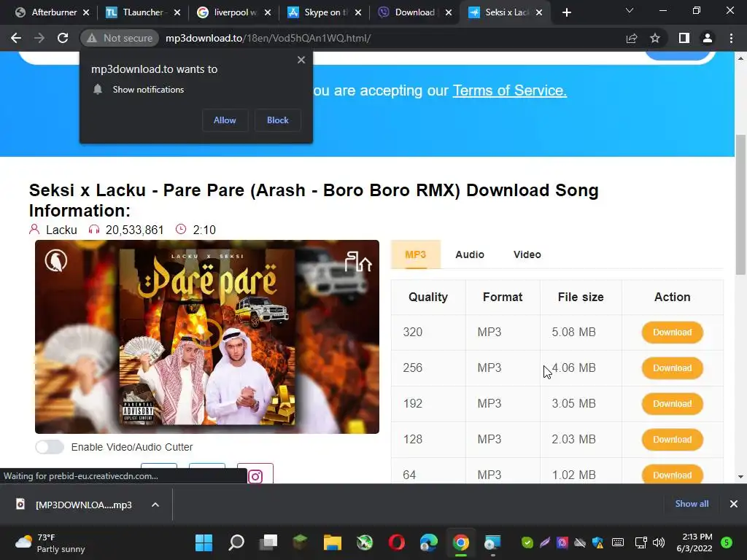Go back to the previous page
This screenshot has height=560, width=747.
point(16,38)
